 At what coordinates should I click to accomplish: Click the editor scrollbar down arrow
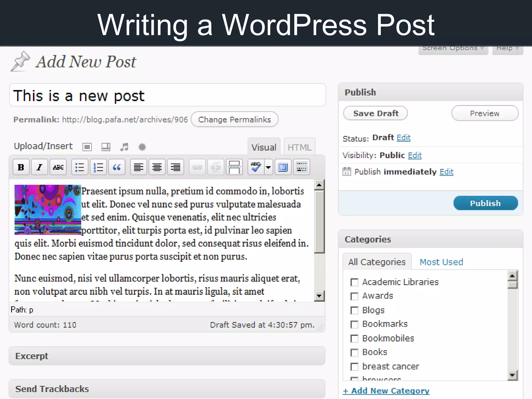pyautogui.click(x=319, y=296)
